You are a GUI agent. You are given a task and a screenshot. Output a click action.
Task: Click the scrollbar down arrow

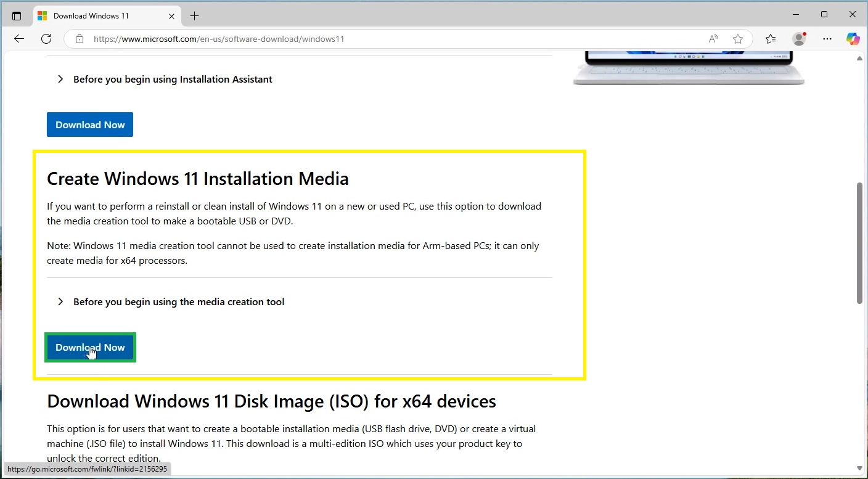coord(859,468)
